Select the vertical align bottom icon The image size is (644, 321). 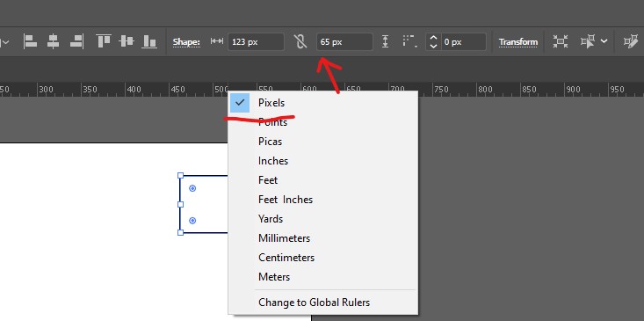tap(149, 41)
